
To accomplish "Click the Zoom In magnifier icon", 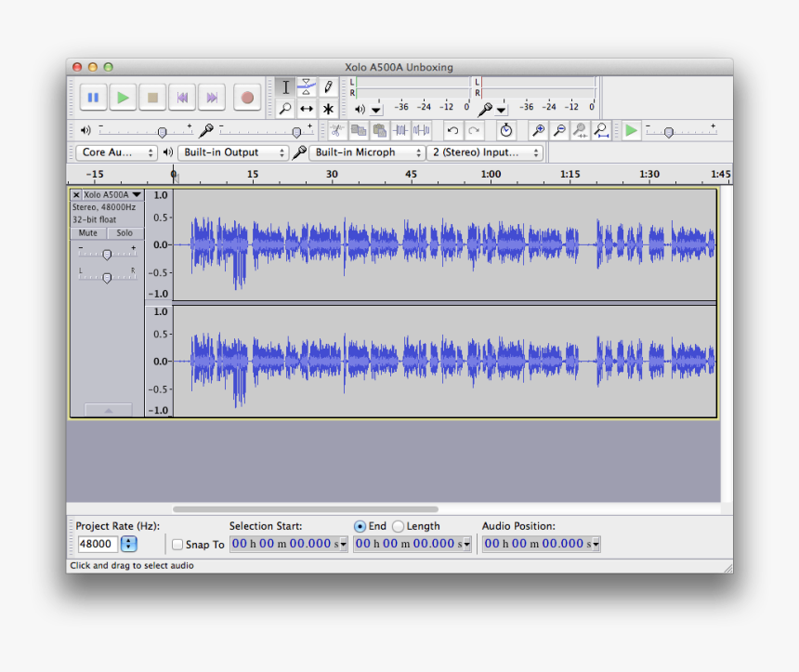I will click(538, 131).
